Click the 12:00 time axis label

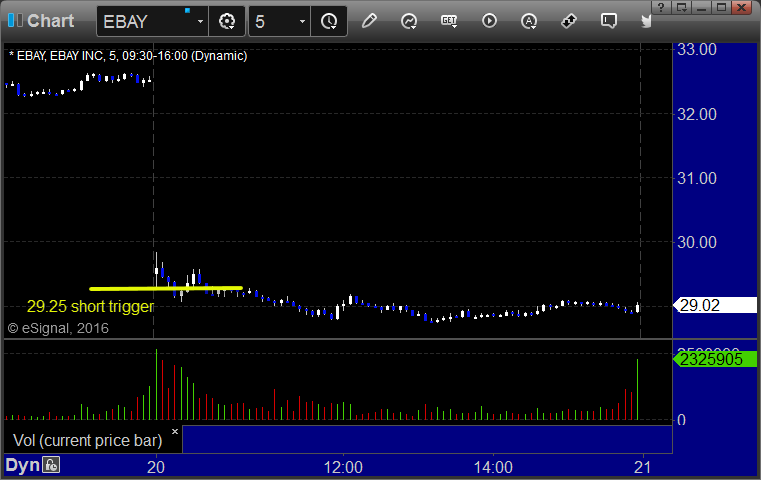pyautogui.click(x=343, y=467)
